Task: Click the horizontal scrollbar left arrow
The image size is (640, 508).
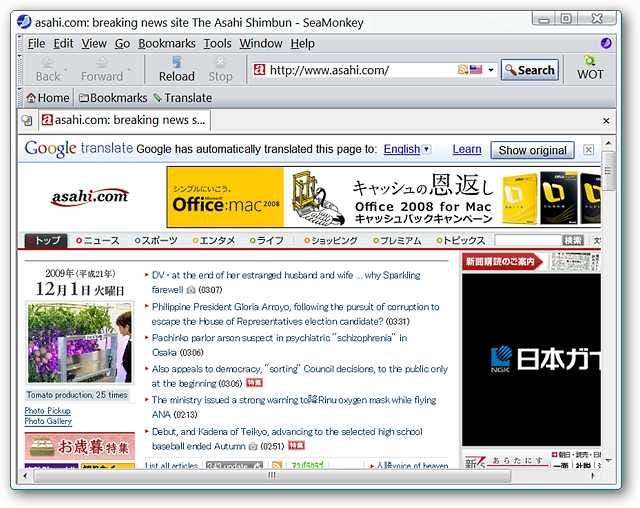Action: (x=26, y=475)
